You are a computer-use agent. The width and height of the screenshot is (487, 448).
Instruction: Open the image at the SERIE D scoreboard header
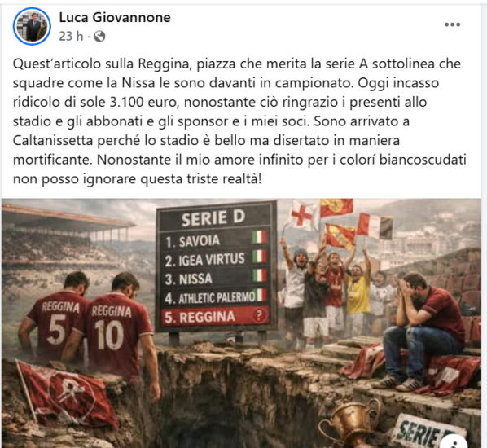(213, 217)
